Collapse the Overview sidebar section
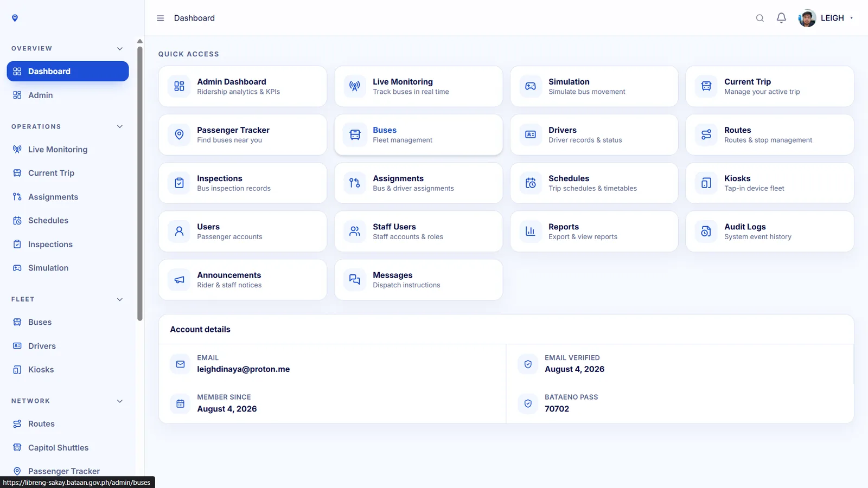 [120, 49]
